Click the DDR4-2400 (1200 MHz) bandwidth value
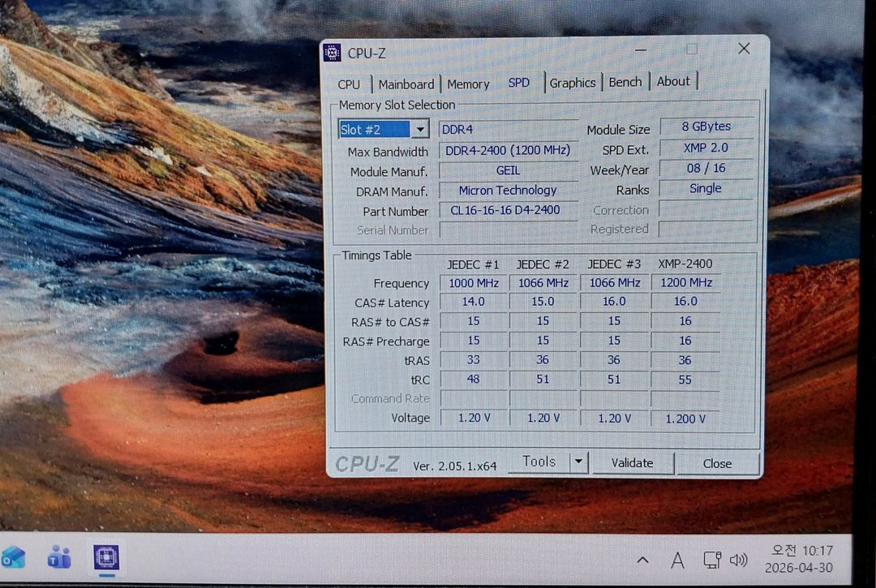 (508, 150)
